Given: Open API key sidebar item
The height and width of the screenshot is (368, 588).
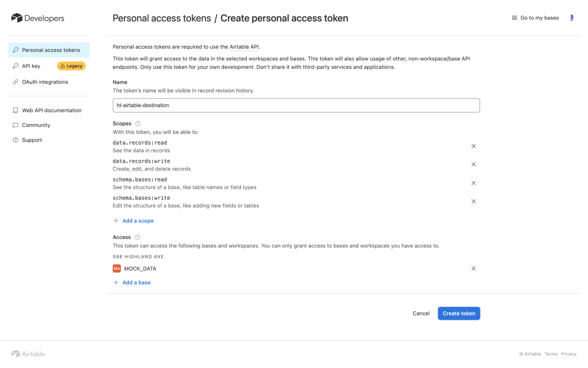Looking at the screenshot, I should (31, 66).
